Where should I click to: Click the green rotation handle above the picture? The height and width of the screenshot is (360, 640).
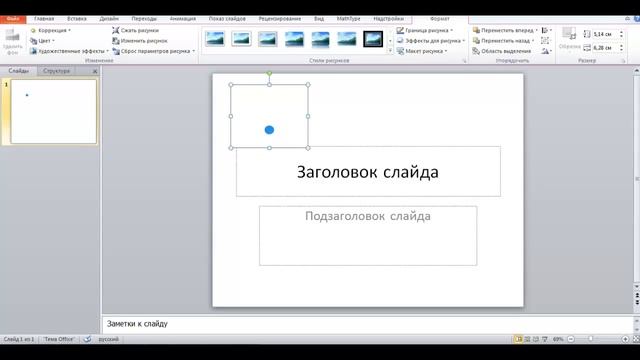269,73
